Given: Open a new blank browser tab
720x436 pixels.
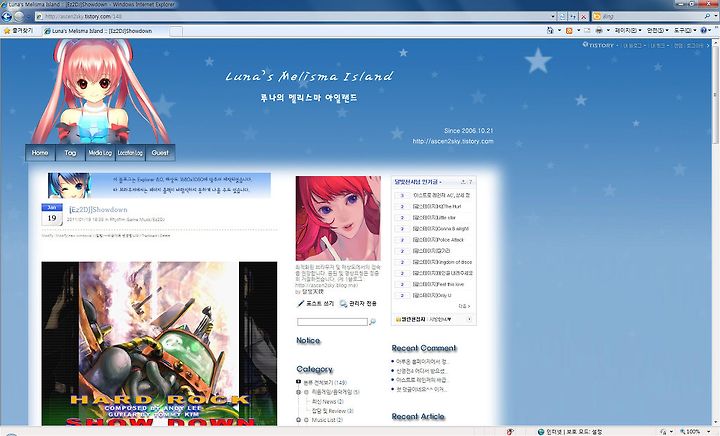Looking at the screenshot, I should pyautogui.click(x=176, y=31).
